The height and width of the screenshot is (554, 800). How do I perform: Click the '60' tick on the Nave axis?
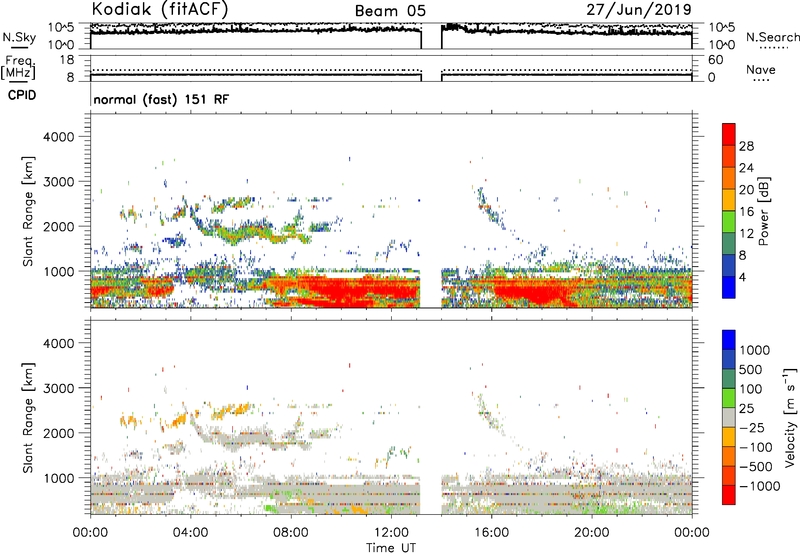click(x=715, y=60)
